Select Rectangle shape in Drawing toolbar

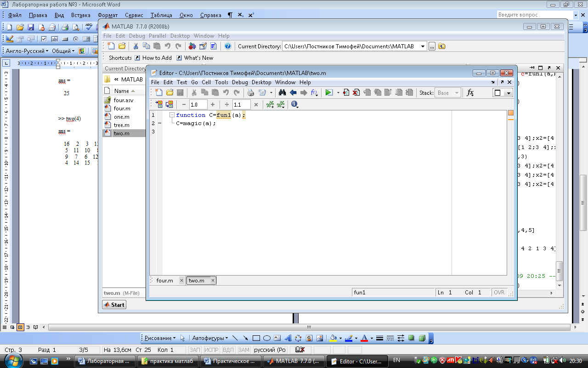(256, 338)
